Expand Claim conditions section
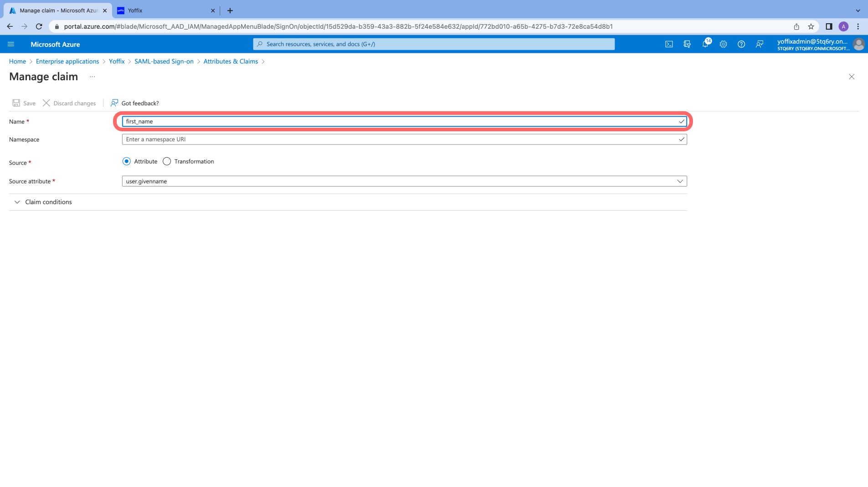 pyautogui.click(x=44, y=202)
